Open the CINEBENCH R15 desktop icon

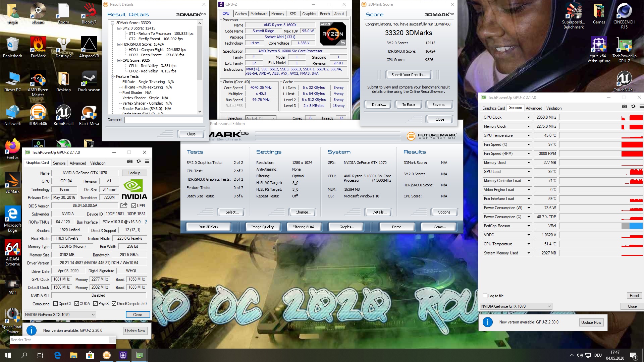(624, 16)
